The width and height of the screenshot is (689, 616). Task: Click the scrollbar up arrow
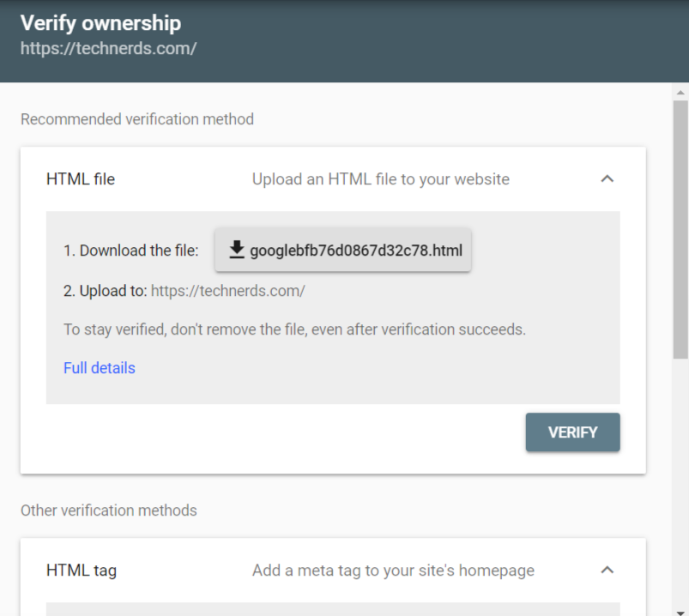coord(680,93)
